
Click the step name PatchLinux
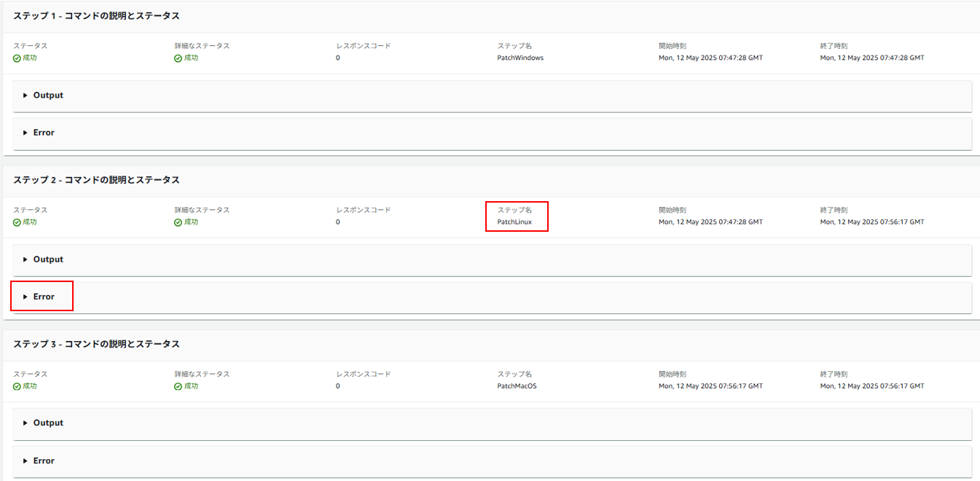pos(514,222)
